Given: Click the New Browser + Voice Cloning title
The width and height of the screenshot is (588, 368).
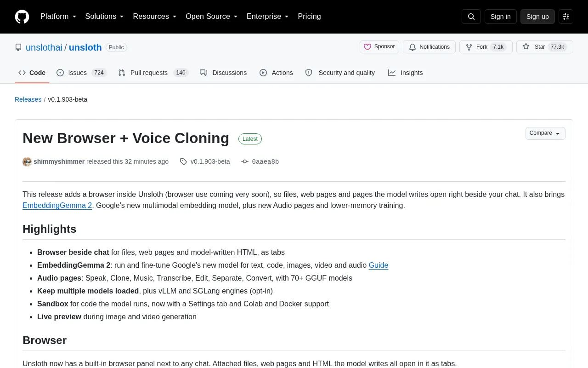Looking at the screenshot, I should [126, 138].
